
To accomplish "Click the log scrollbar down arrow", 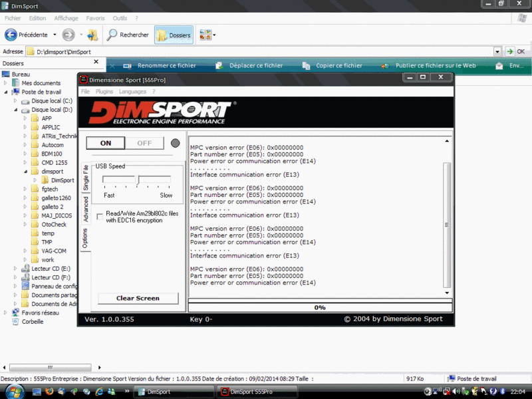I will [447, 293].
